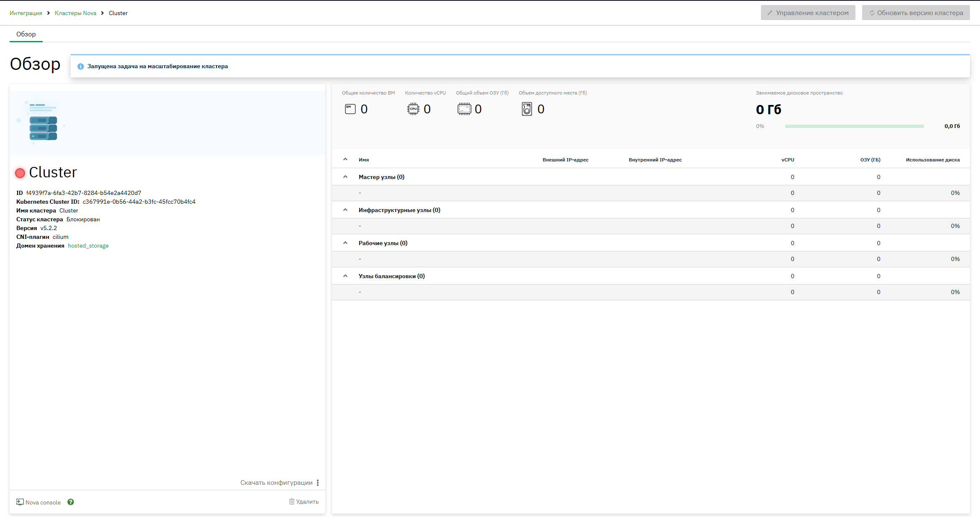Toggle the collapse-all chevron in table header
This screenshot has height=517, width=980.
tap(345, 159)
